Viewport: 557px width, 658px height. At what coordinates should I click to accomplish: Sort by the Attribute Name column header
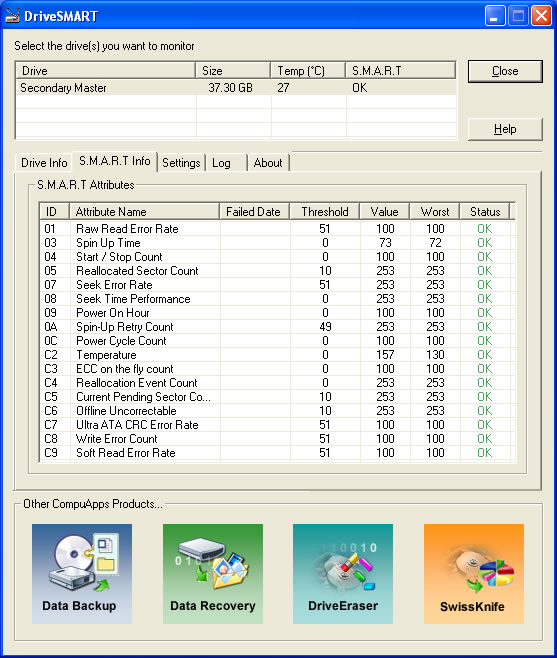[x=144, y=212]
